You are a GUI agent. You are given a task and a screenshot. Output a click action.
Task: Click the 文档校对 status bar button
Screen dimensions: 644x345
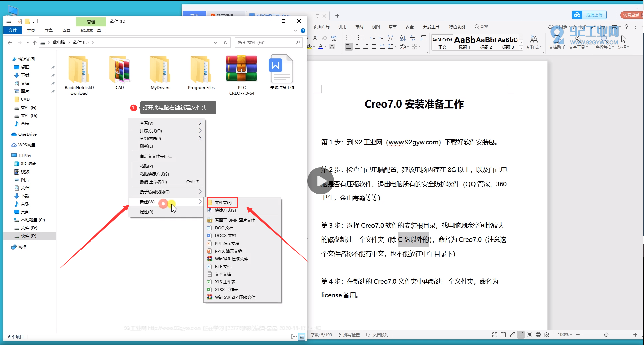(378, 335)
